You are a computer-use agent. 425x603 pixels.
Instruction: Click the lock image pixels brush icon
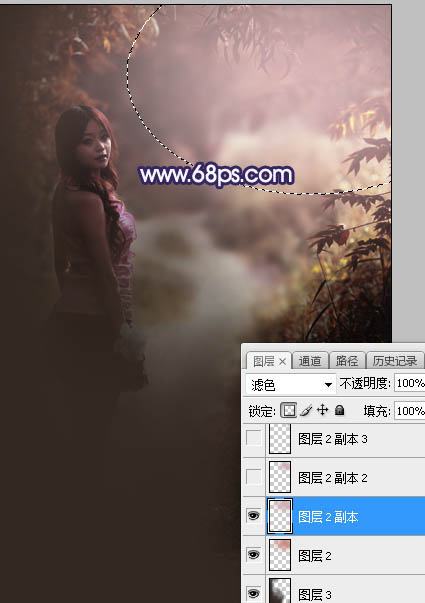(x=307, y=410)
